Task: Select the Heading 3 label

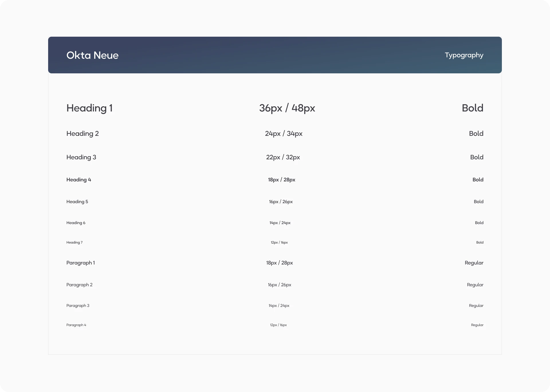Action: pyautogui.click(x=81, y=157)
